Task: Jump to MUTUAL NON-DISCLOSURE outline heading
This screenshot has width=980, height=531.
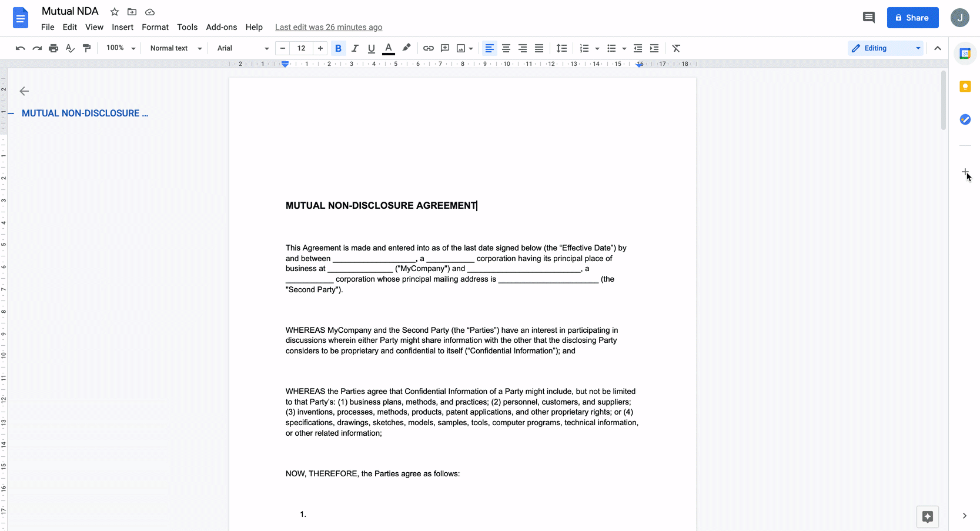Action: coord(85,113)
